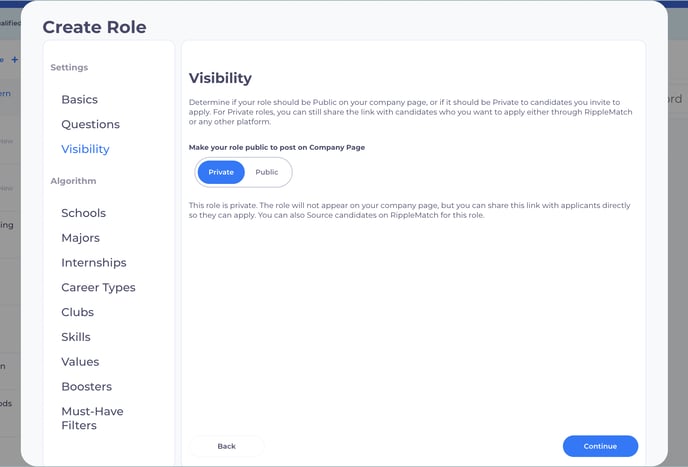The width and height of the screenshot is (688, 467).
Task: Click the Visibility page heading
Action: tap(220, 78)
